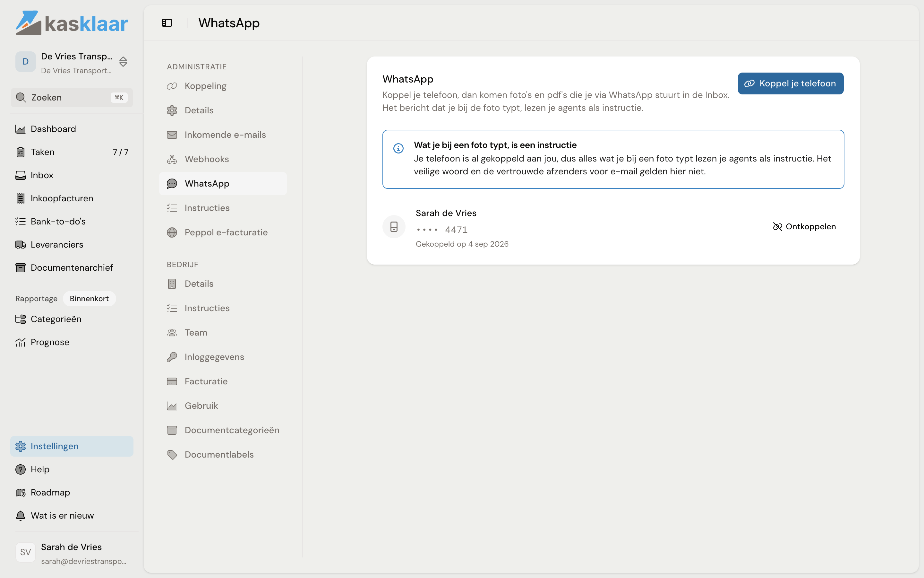Select the WhatsApp settings item
The width and height of the screenshot is (924, 578).
click(223, 183)
